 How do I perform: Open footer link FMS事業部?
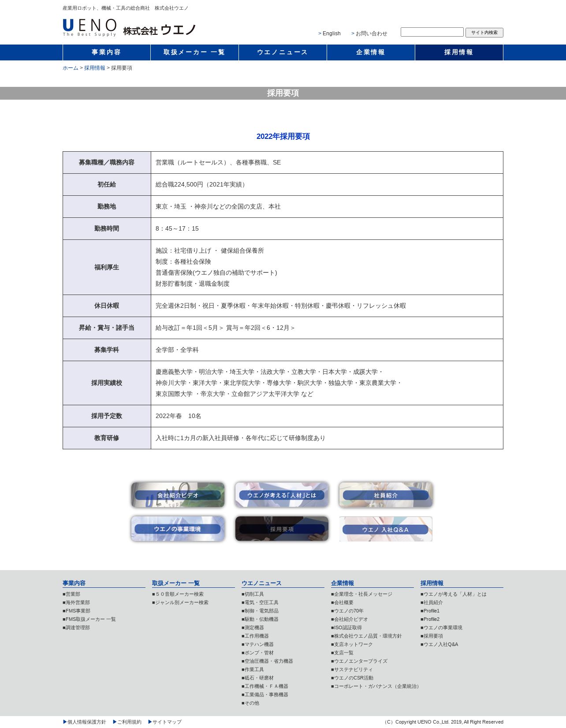[76, 611]
